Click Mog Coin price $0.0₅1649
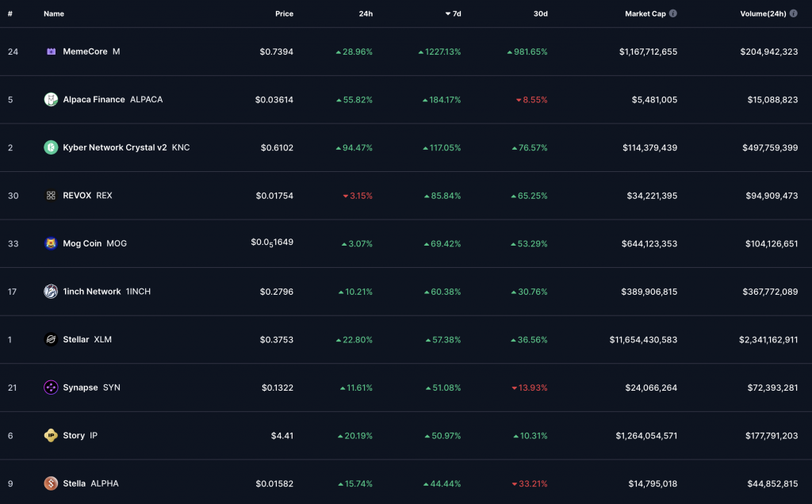Image resolution: width=812 pixels, height=504 pixels. tap(272, 242)
